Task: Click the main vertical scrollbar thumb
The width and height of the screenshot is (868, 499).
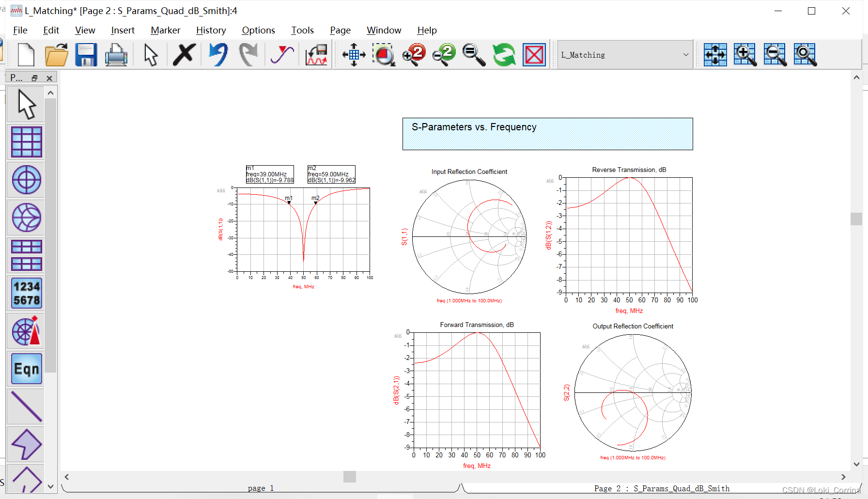Action: pos(856,219)
